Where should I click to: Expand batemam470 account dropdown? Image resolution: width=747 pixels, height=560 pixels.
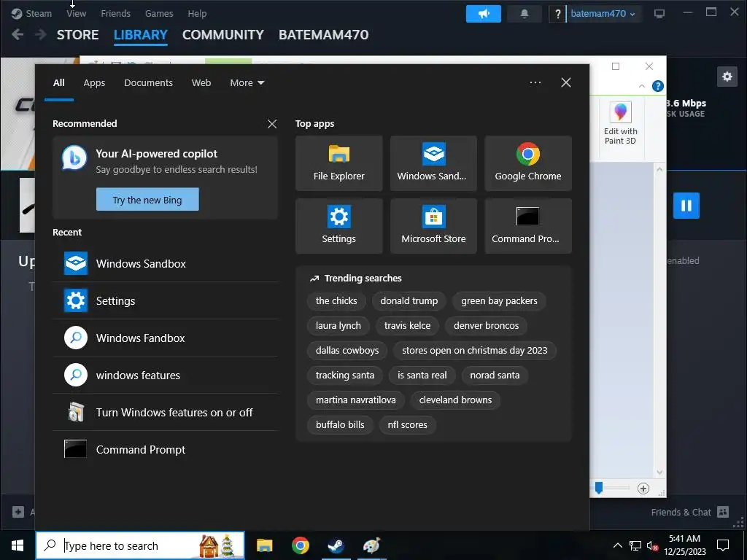click(x=603, y=14)
